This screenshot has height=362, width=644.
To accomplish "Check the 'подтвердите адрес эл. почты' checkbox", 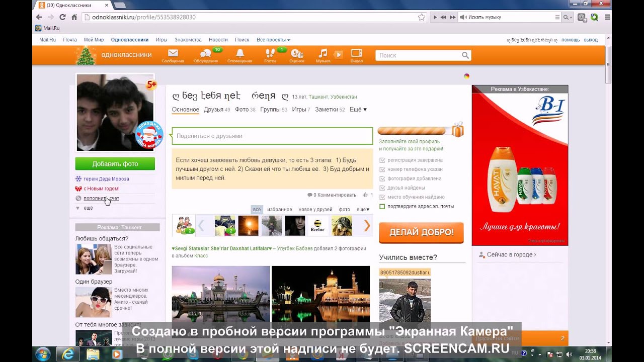I will (x=382, y=206).
